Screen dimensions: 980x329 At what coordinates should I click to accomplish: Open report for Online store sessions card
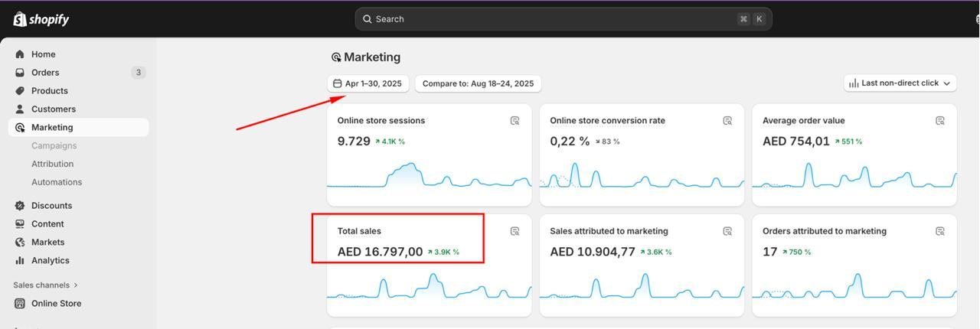pos(515,121)
